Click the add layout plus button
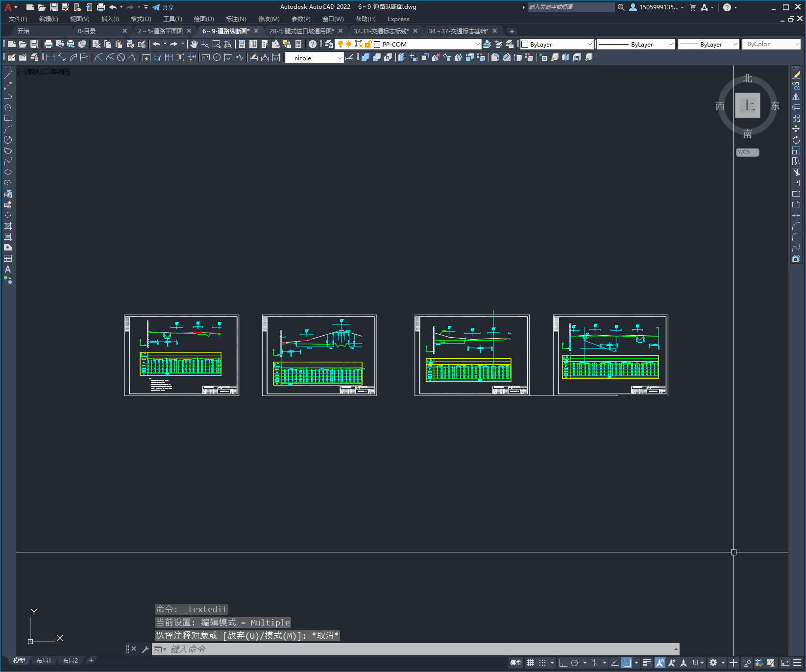This screenshot has height=672, width=806. [x=91, y=661]
